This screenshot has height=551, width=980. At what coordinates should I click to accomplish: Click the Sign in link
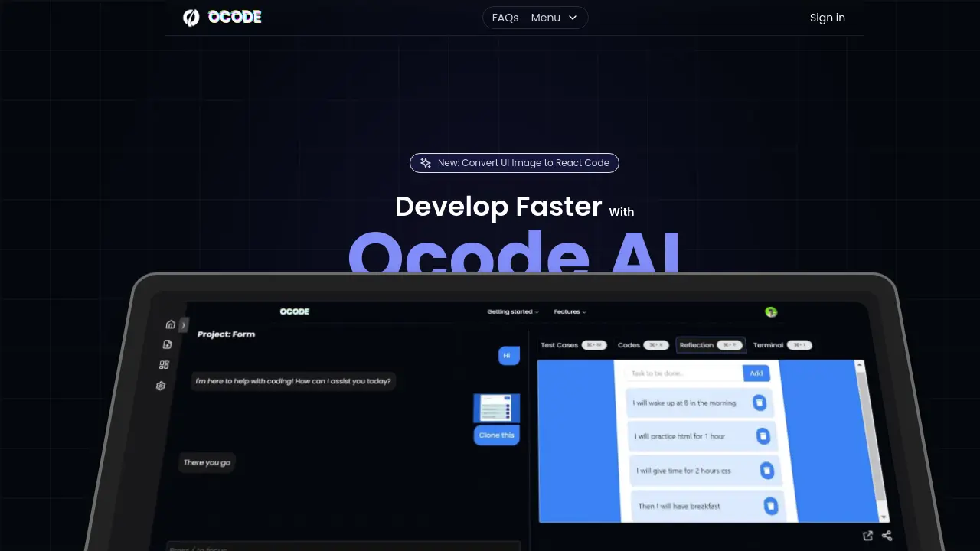click(x=828, y=18)
